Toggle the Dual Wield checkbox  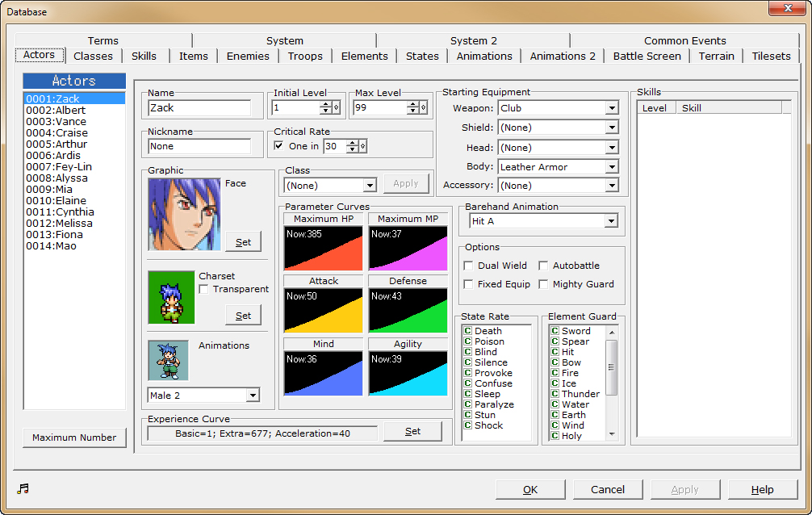[x=467, y=265]
